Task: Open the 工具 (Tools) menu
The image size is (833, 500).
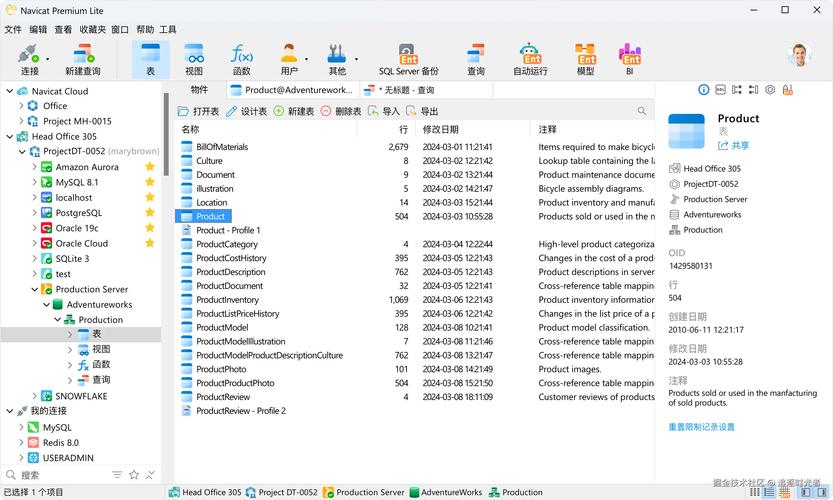Action: coord(168,29)
